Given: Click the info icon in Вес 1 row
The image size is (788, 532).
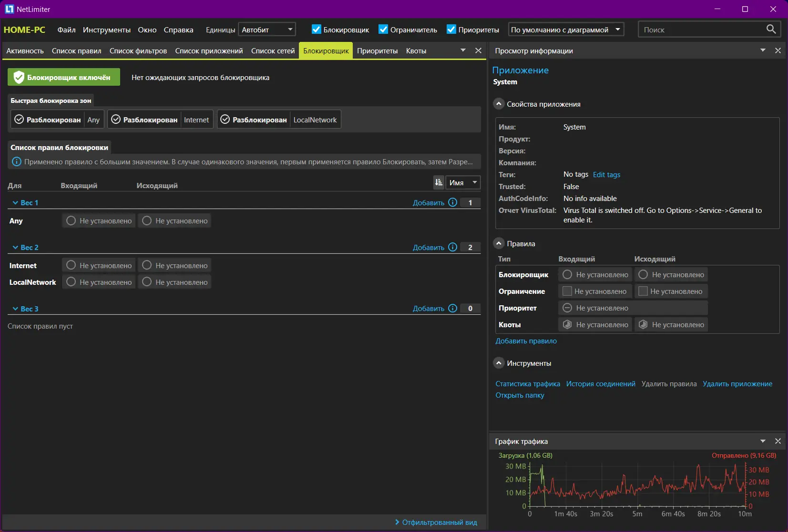Looking at the screenshot, I should [x=452, y=202].
